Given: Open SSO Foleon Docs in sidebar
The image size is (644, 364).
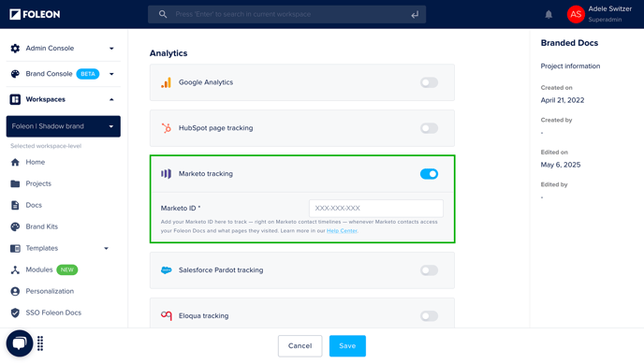Looking at the screenshot, I should [x=53, y=313].
